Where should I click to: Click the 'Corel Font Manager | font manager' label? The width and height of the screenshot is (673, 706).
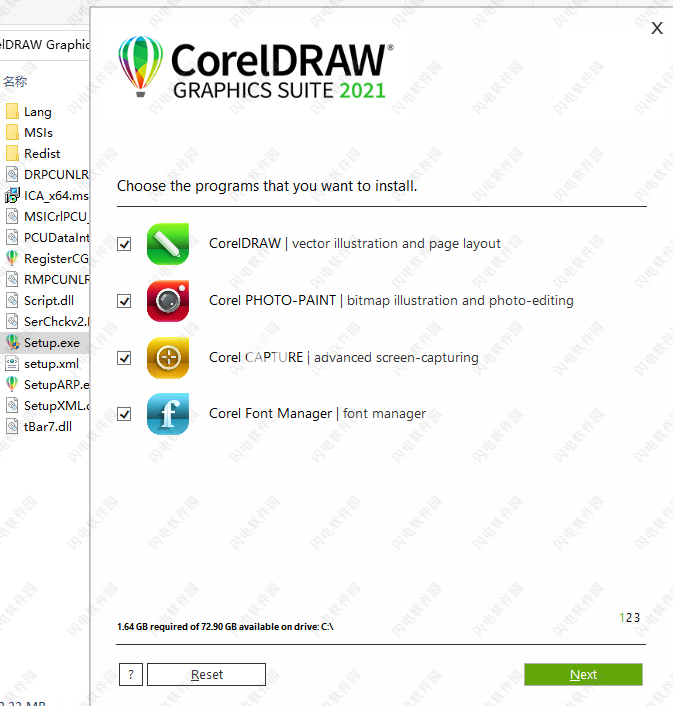317,413
